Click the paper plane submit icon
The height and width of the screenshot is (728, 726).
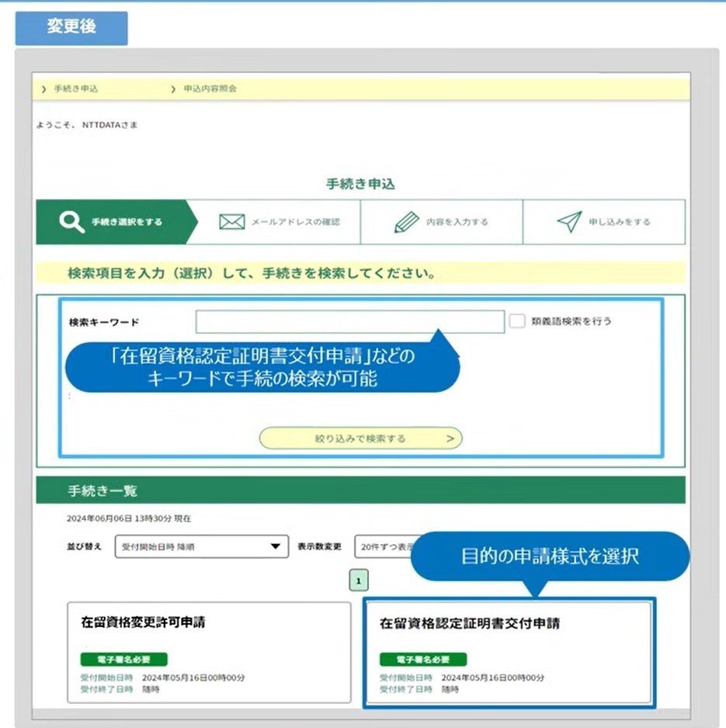pos(569,222)
